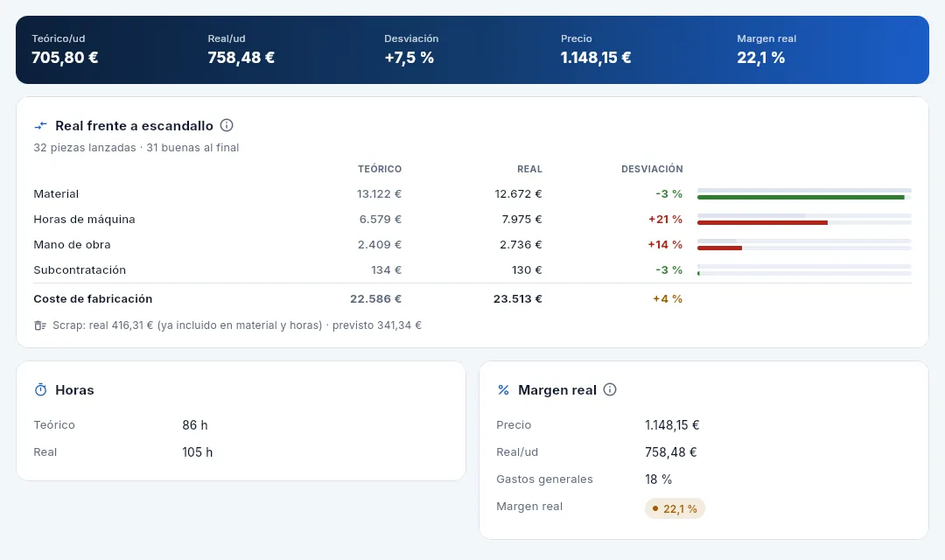Select the 2.409 € theoretical labour cost
This screenshot has width=945, height=560.
tap(380, 245)
